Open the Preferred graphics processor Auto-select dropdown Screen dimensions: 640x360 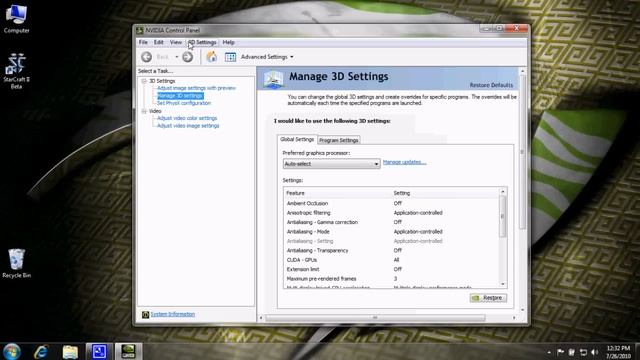331,164
